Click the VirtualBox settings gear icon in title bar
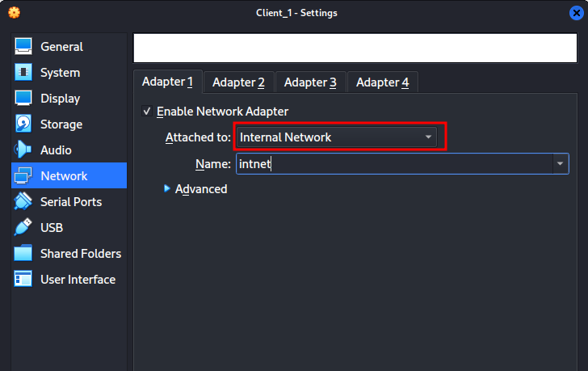Image resolution: width=588 pixels, height=371 pixels. click(x=15, y=12)
